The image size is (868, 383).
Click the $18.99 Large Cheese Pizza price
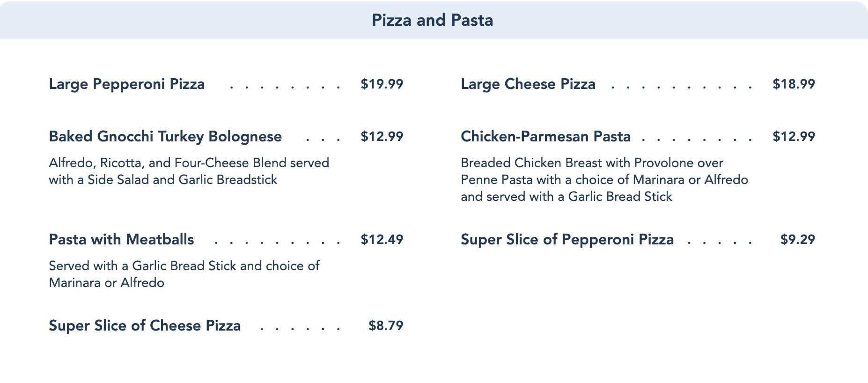coord(794,84)
